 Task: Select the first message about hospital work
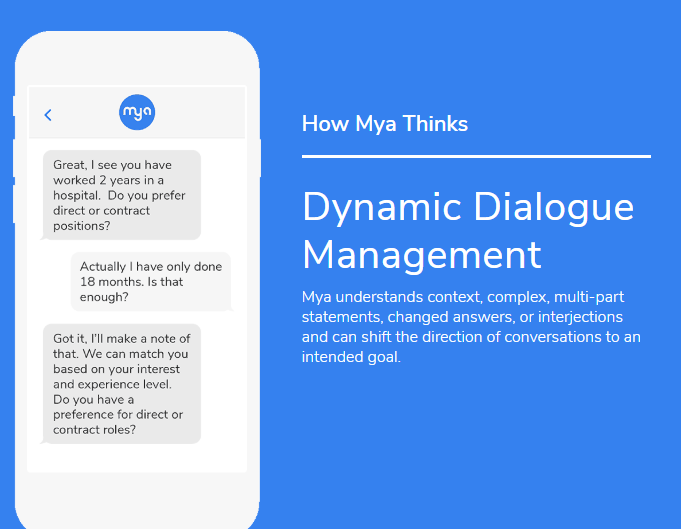(x=121, y=195)
